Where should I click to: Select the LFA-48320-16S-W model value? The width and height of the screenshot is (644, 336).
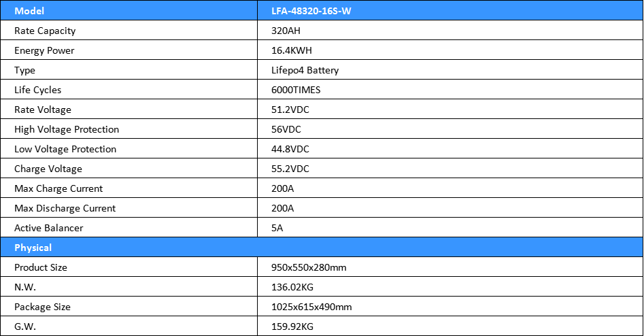click(311, 11)
